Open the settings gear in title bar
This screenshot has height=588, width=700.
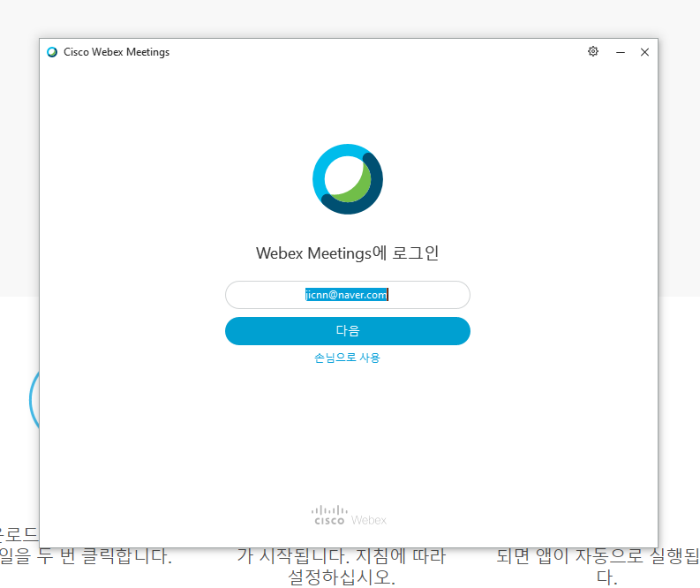(593, 51)
